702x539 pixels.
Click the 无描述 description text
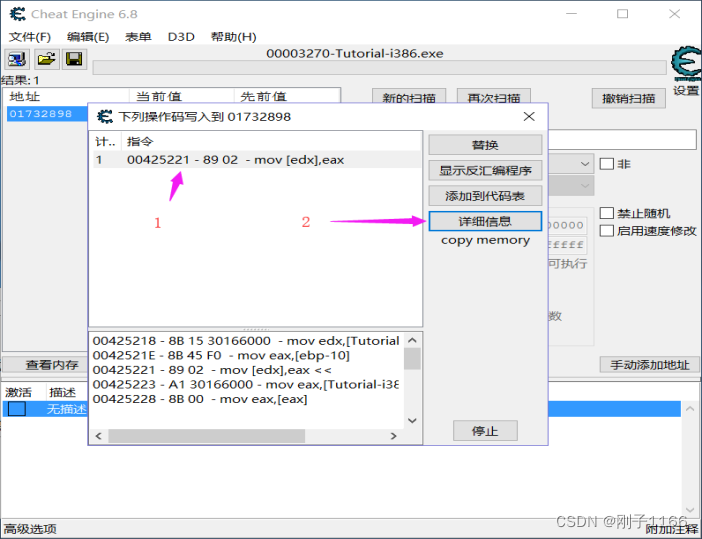tap(66, 409)
